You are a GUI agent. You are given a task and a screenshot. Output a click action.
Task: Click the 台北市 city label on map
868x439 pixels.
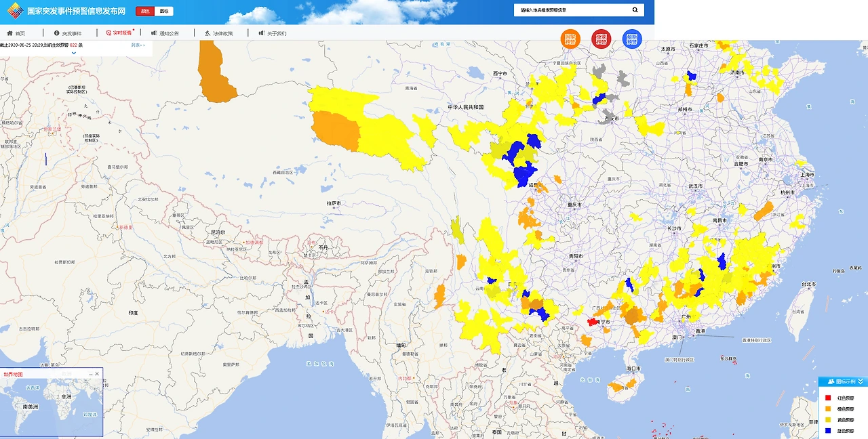[810, 285]
